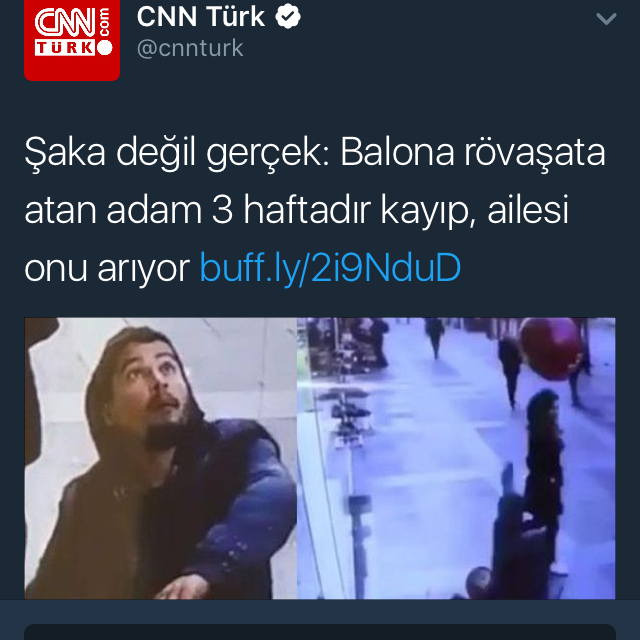This screenshot has height=640, width=640.
Task: Open the street surveillance photo with the balloon
Action: pos(456,458)
